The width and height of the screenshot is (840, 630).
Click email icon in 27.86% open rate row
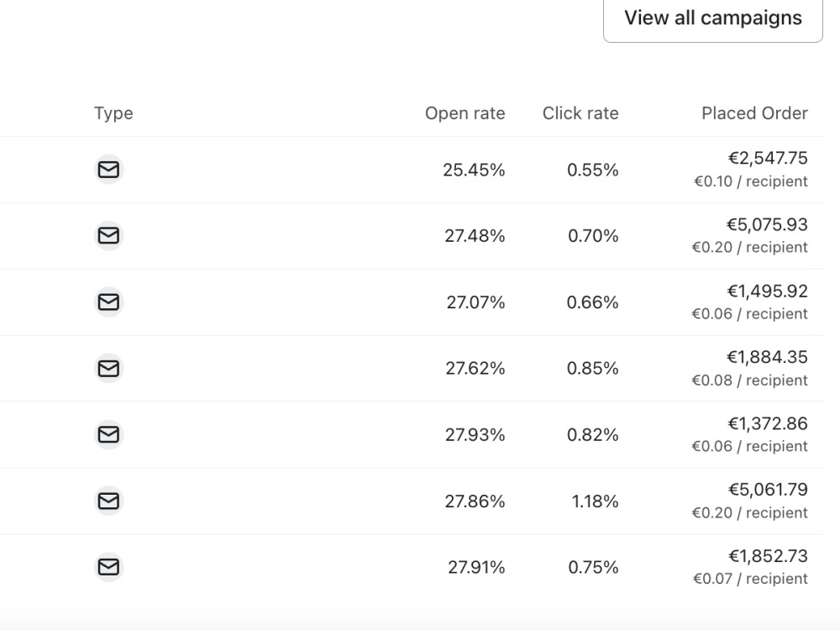coord(108,501)
